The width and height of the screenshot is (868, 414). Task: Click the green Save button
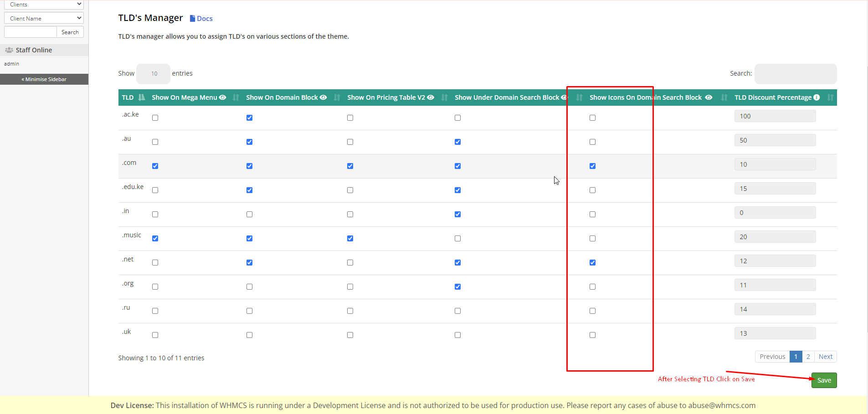[824, 380]
